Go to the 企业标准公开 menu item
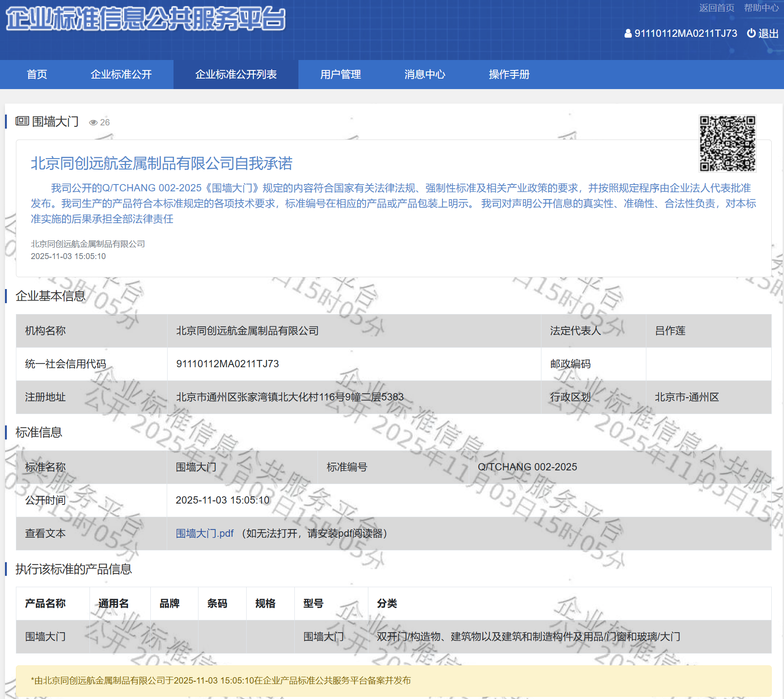The height and width of the screenshot is (699, 784). [x=121, y=75]
